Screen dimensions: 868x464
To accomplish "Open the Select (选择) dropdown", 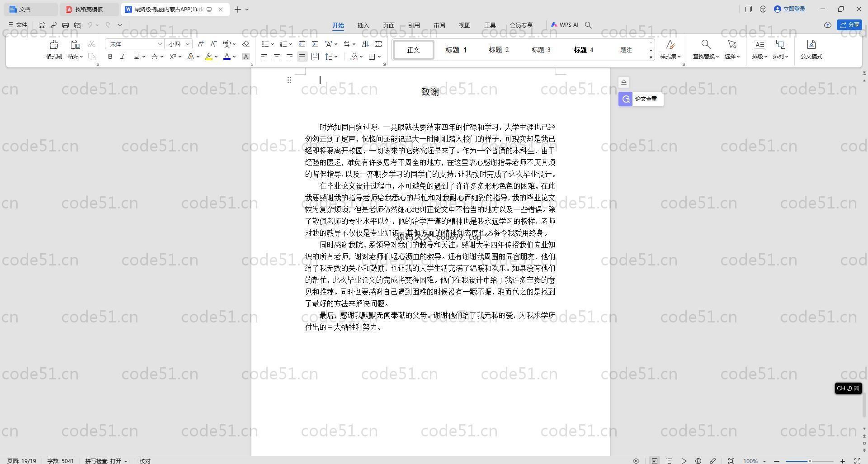I will [732, 57].
